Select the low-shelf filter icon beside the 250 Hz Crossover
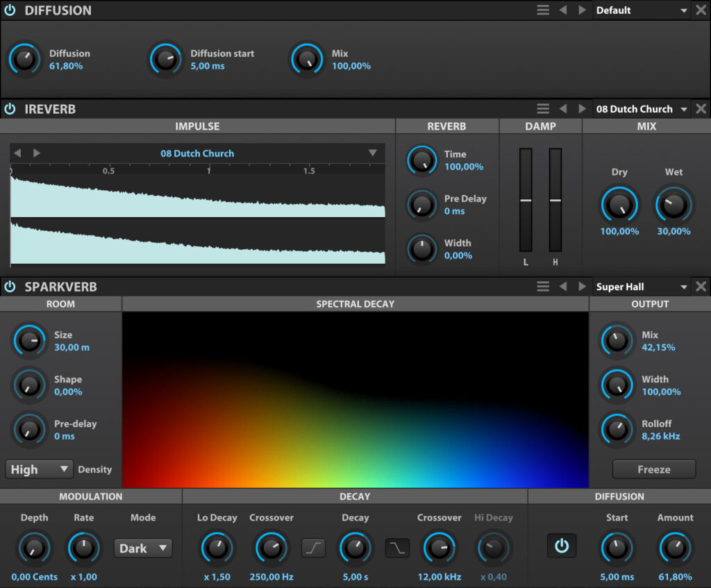The image size is (711, 588). click(312, 547)
